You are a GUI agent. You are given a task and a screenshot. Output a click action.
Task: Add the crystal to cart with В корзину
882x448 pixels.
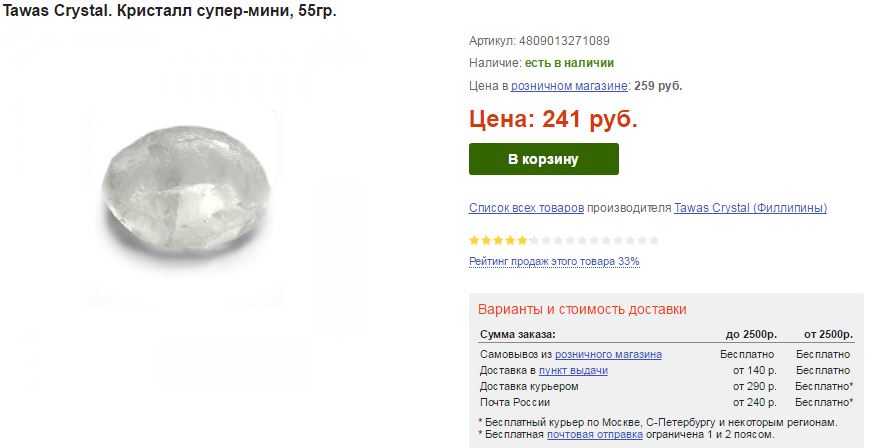[543, 159]
